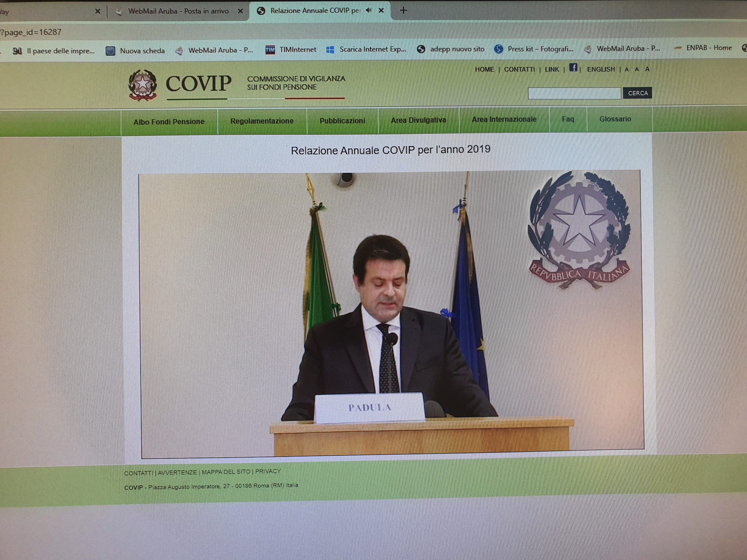Open Regolamentazione menu
747x560 pixels.
point(262,121)
